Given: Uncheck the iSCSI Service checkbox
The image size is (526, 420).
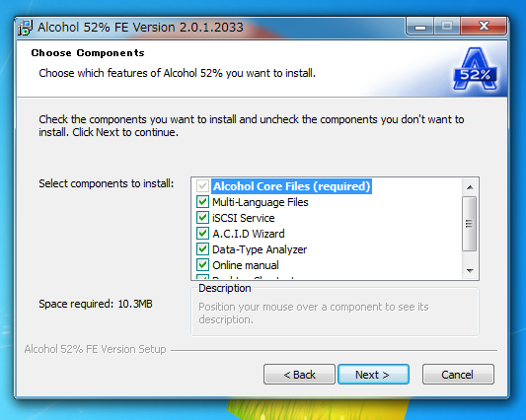Looking at the screenshot, I should tap(202, 218).
